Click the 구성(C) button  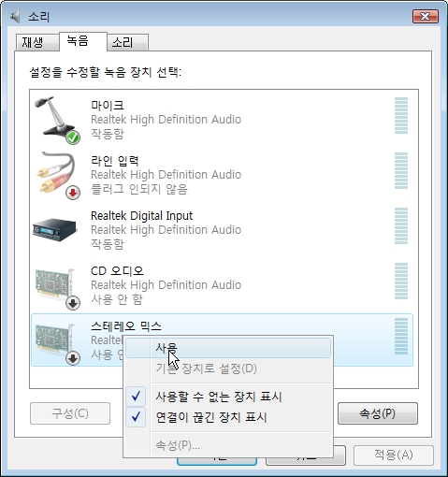70,413
